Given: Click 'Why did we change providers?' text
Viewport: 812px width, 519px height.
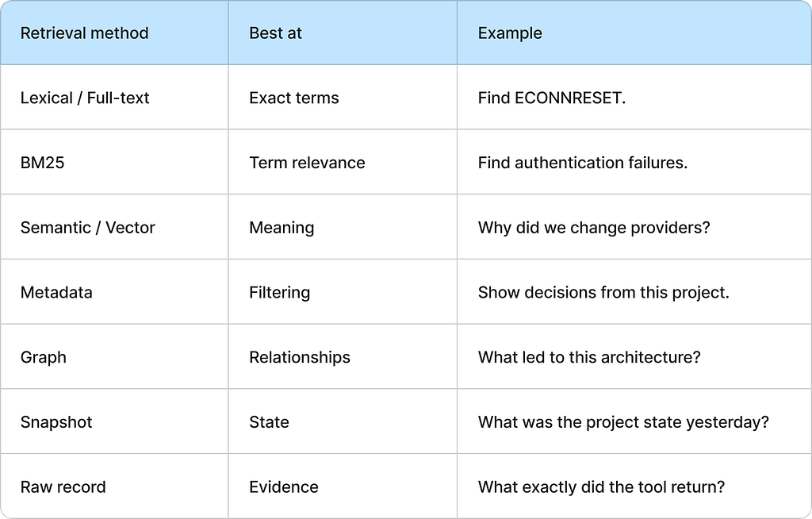Looking at the screenshot, I should (594, 228).
